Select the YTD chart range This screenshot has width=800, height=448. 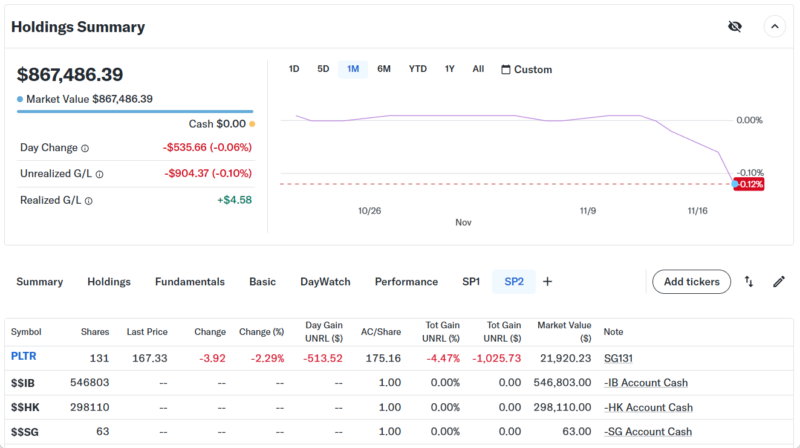click(418, 69)
